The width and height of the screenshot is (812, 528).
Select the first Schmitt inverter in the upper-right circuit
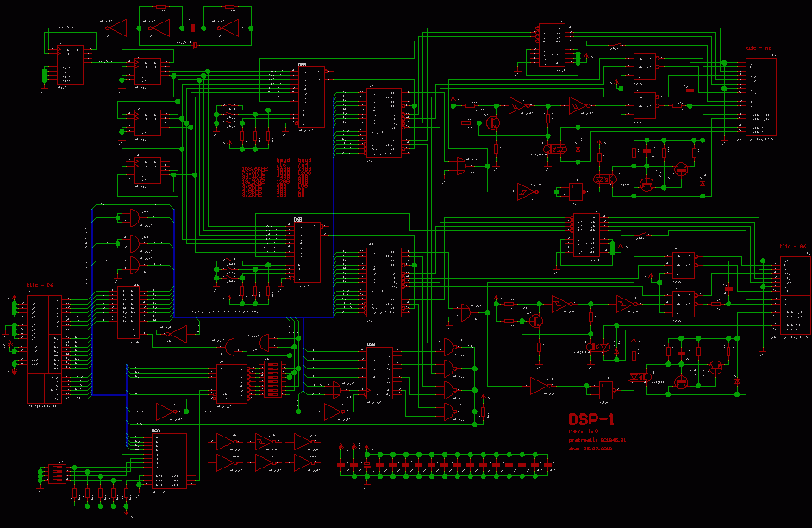coord(518,105)
